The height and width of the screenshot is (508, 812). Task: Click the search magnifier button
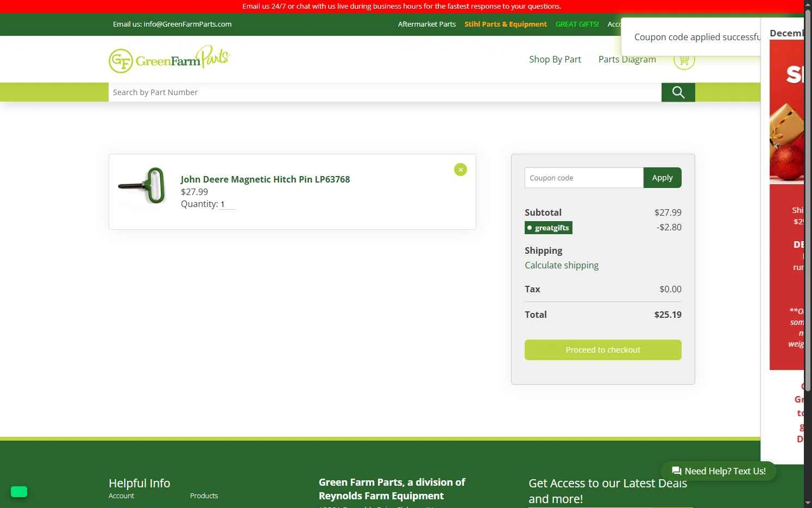click(x=678, y=92)
